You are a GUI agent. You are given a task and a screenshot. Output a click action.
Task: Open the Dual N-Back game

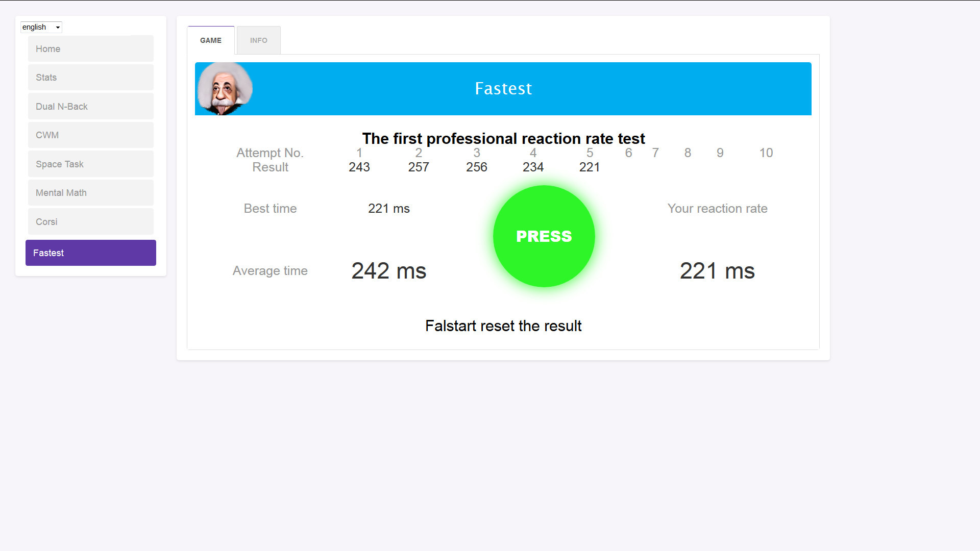coord(91,107)
